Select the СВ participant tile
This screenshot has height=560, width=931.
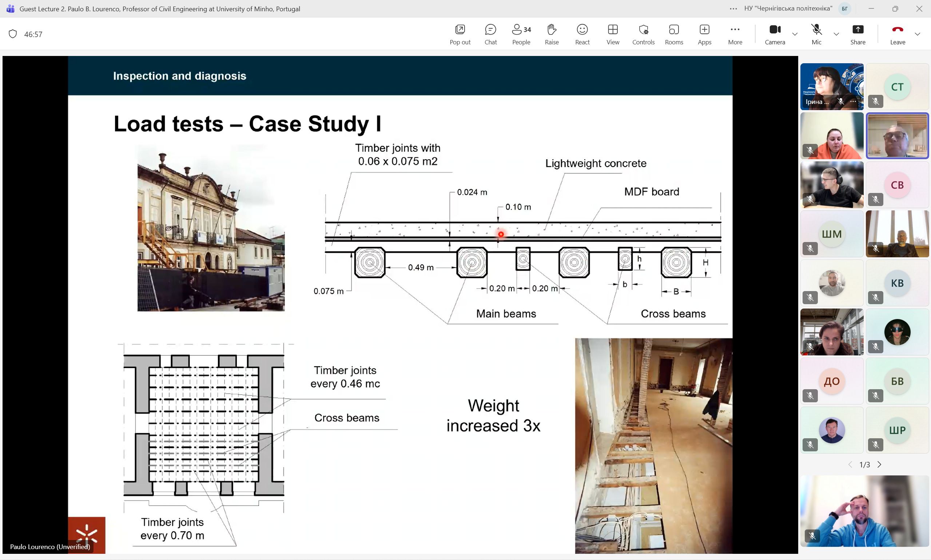tap(897, 185)
